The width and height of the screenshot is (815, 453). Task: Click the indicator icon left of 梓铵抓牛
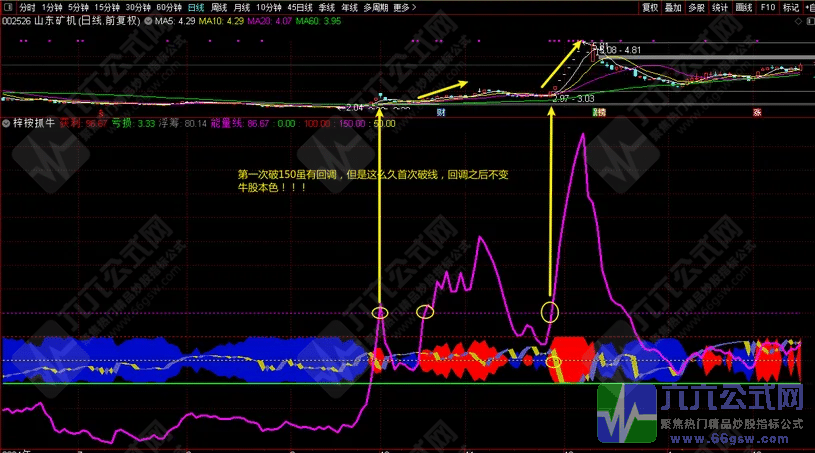point(6,123)
